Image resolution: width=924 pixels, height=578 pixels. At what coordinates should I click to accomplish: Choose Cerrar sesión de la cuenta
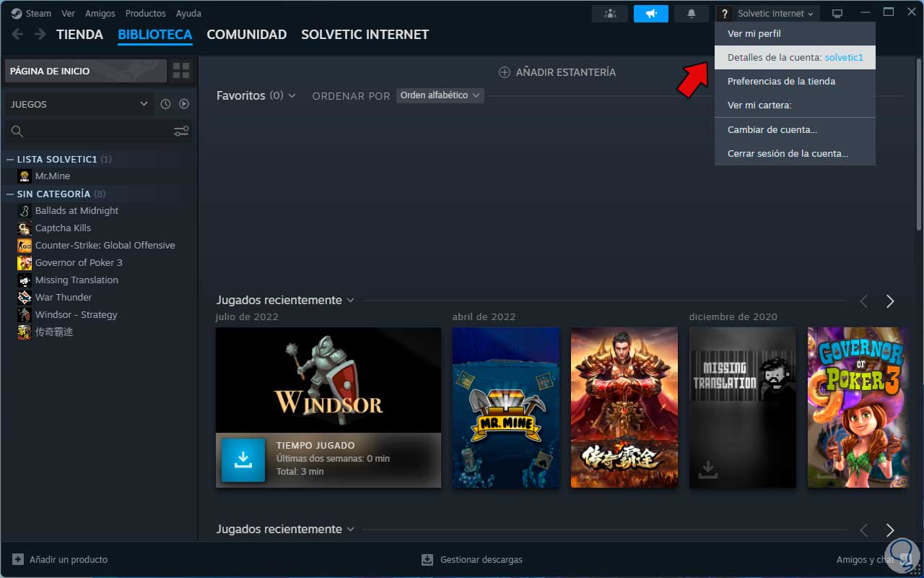(795, 153)
